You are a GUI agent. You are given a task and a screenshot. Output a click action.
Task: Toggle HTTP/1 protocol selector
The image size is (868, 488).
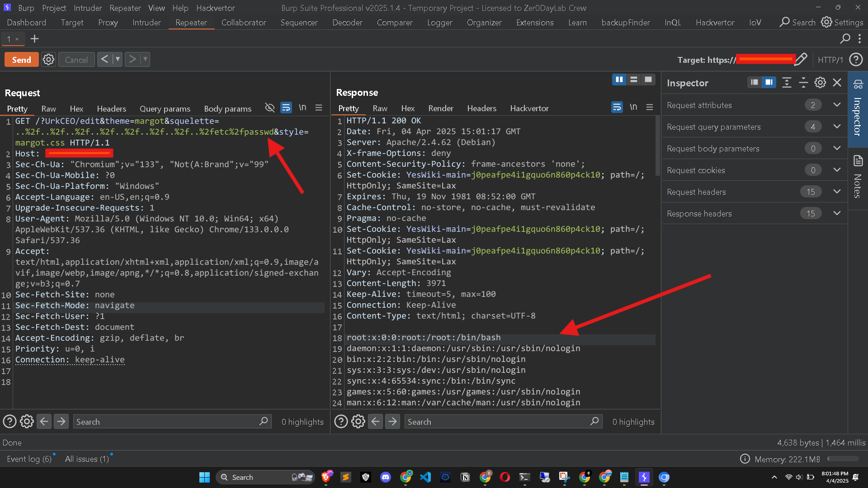(830, 60)
